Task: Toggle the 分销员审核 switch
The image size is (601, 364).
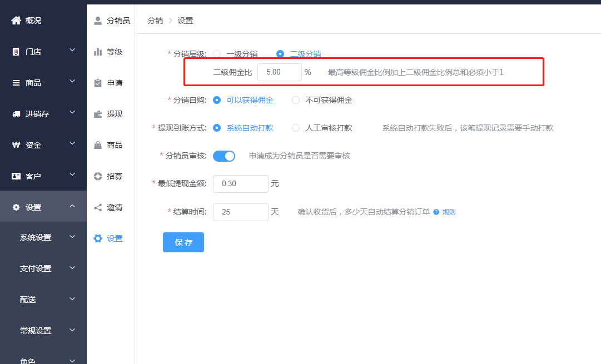Action: click(224, 156)
